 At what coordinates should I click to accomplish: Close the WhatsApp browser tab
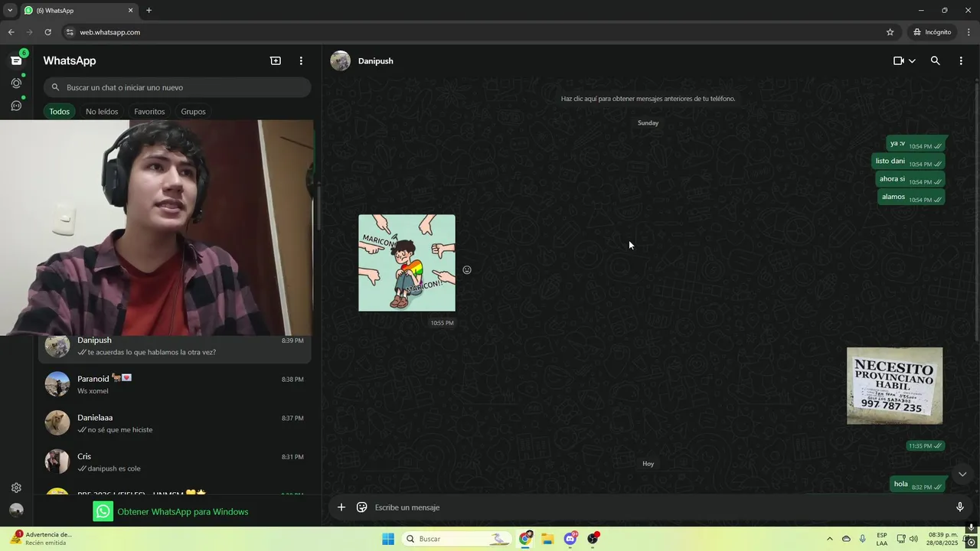pos(130,11)
